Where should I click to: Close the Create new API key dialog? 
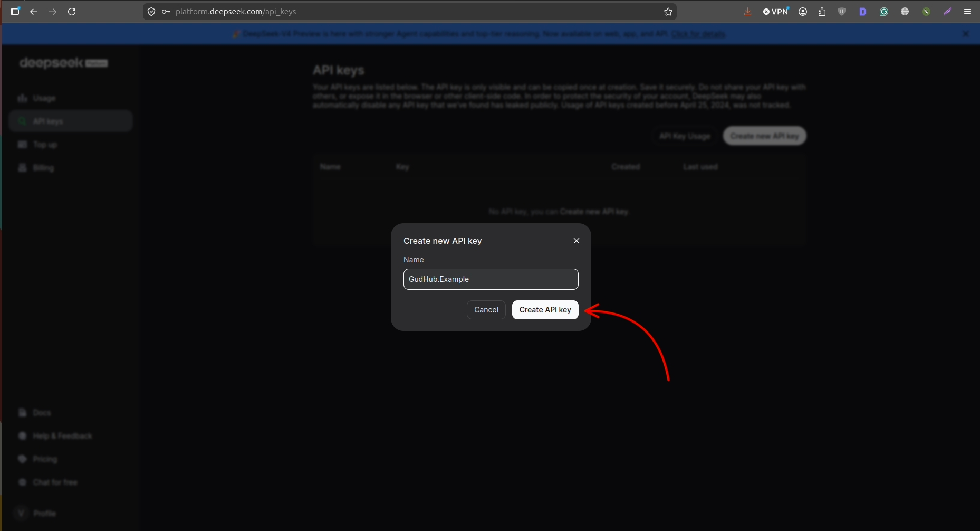(x=577, y=241)
